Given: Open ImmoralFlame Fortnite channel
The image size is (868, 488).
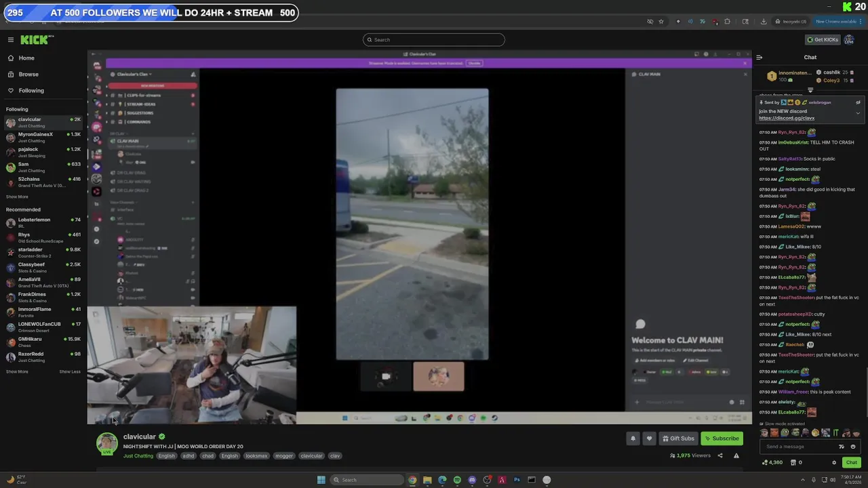Looking at the screenshot, I should 43,312.
